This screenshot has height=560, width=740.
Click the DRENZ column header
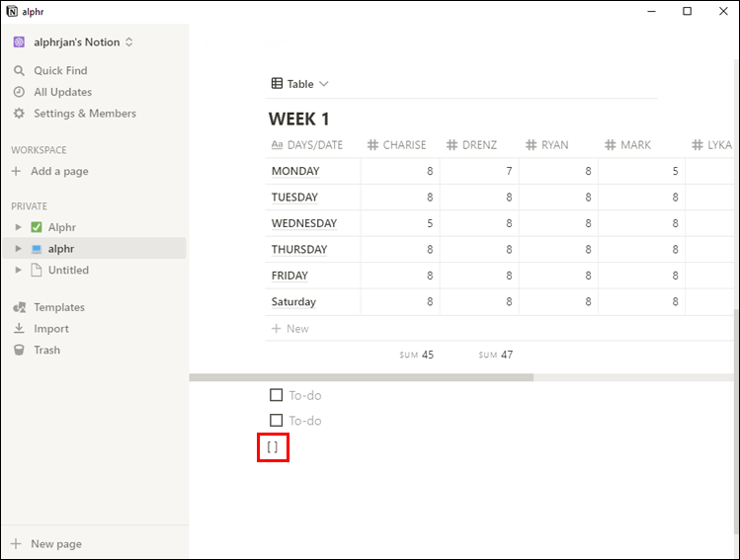(476, 145)
